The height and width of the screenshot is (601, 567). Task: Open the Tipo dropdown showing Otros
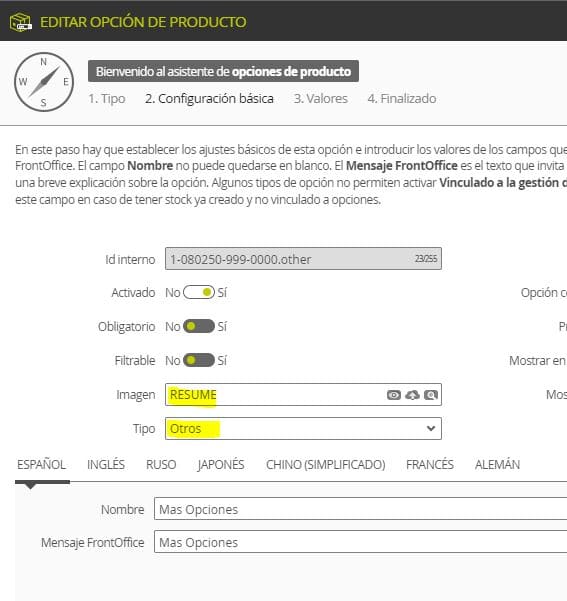click(303, 429)
